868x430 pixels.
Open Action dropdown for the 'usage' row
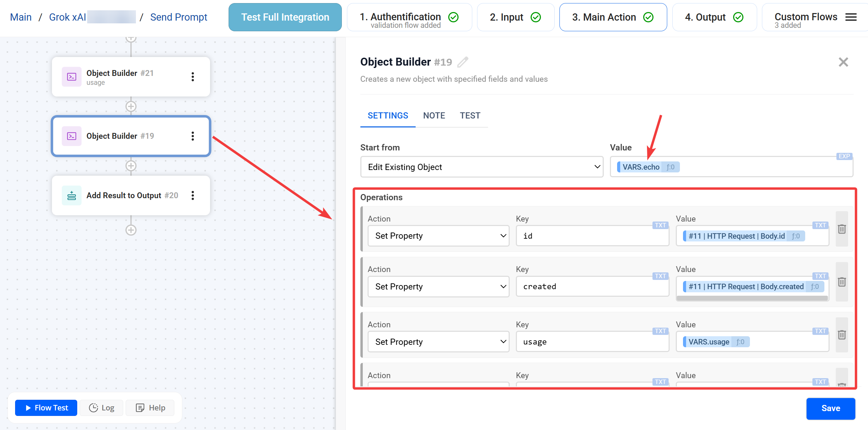pyautogui.click(x=438, y=342)
